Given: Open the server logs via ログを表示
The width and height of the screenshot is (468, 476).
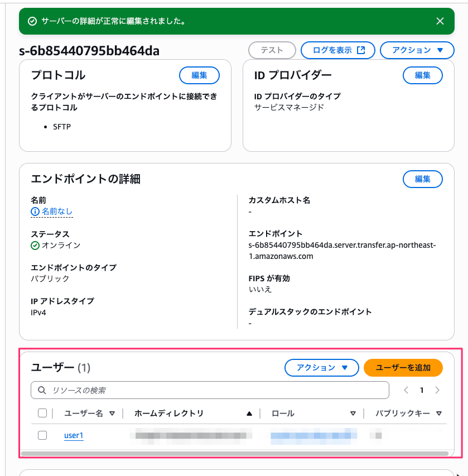Looking at the screenshot, I should click(x=339, y=50).
